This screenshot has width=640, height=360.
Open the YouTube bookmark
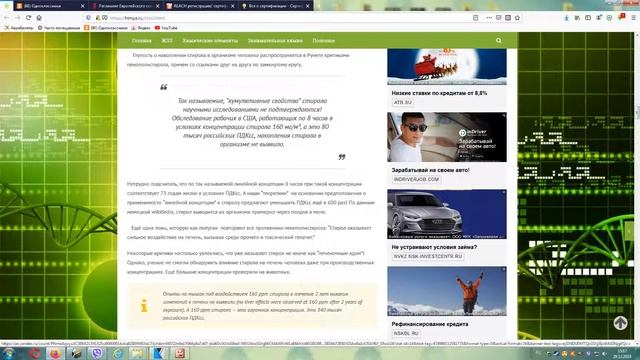[x=166, y=28]
